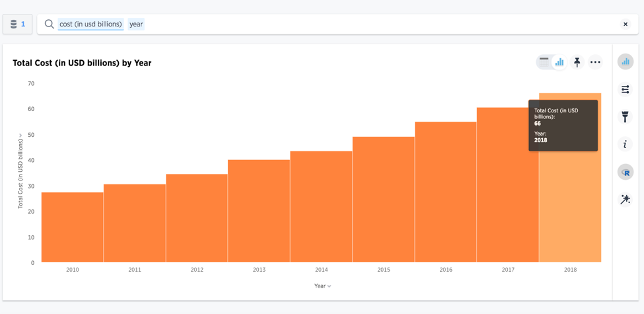The height and width of the screenshot is (314, 644).
Task: Click the 2015 bar
Action: click(384, 200)
